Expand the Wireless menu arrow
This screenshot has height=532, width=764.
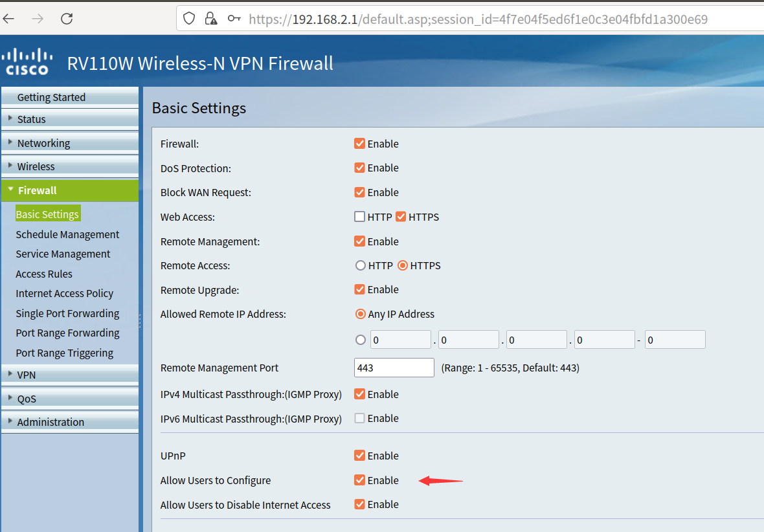coord(10,165)
